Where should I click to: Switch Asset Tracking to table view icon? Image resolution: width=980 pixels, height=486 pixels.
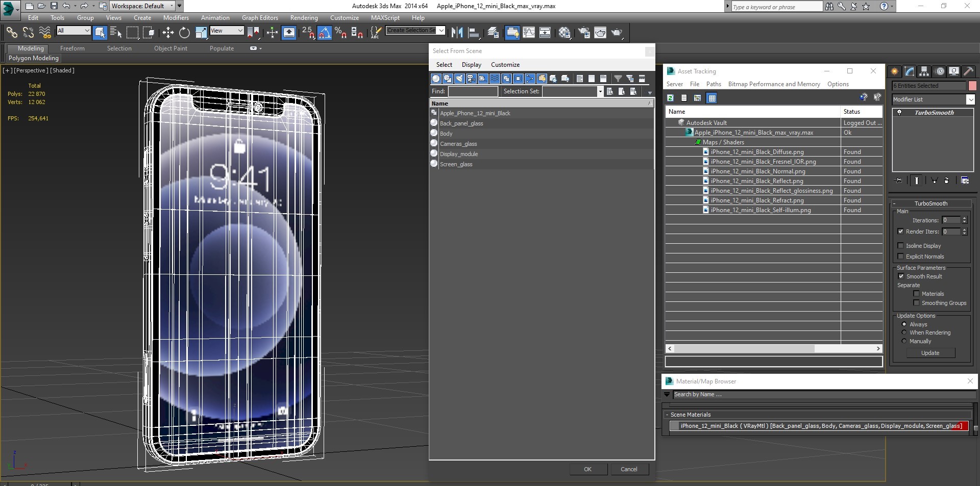[x=712, y=98]
